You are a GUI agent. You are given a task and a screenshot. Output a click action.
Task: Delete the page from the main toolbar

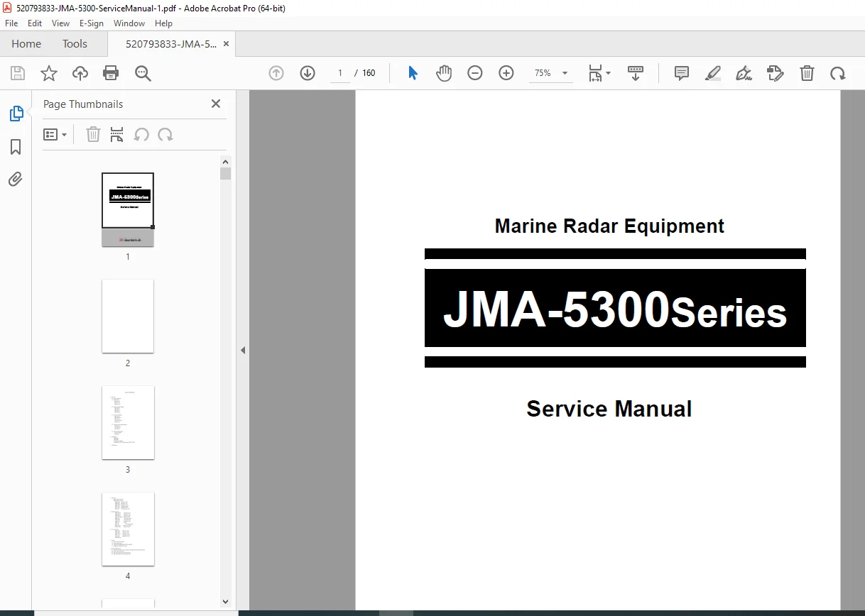click(x=807, y=73)
